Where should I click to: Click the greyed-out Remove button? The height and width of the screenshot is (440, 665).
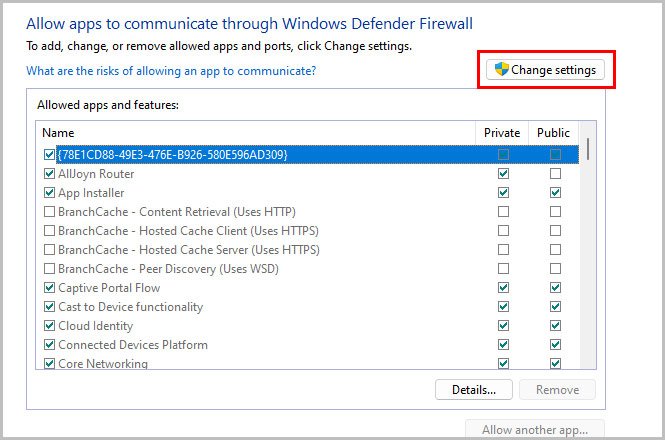pos(557,390)
